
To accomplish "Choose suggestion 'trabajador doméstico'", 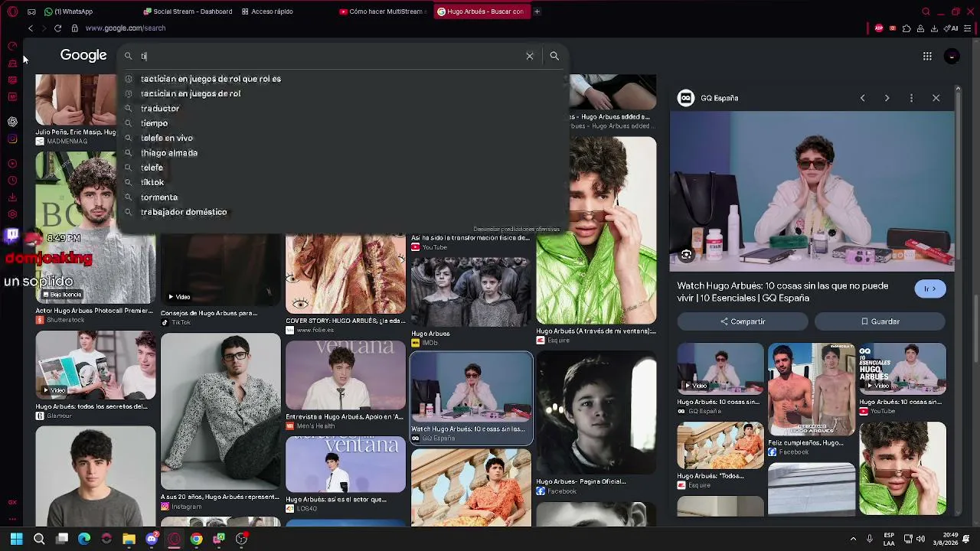I will (x=184, y=212).
